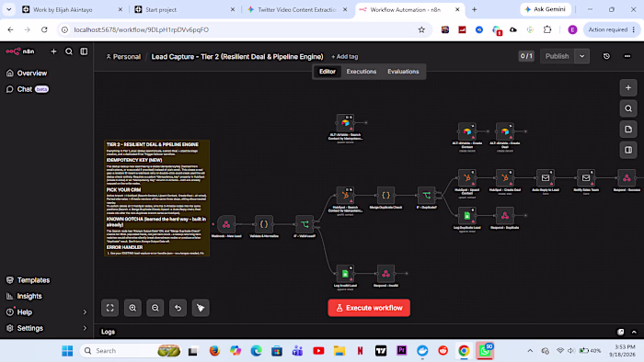Open the Publish dropdown arrow
644x362 pixels.
pos(582,56)
